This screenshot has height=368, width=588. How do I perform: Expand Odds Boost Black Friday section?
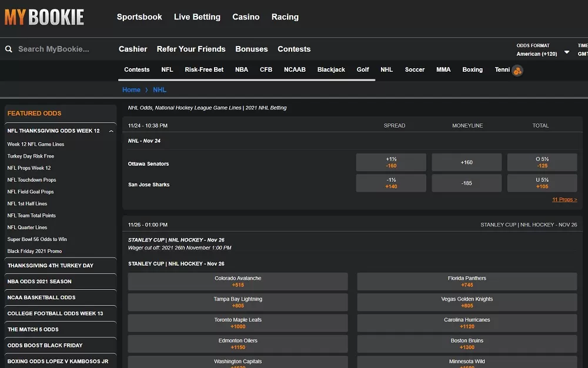[61, 346]
